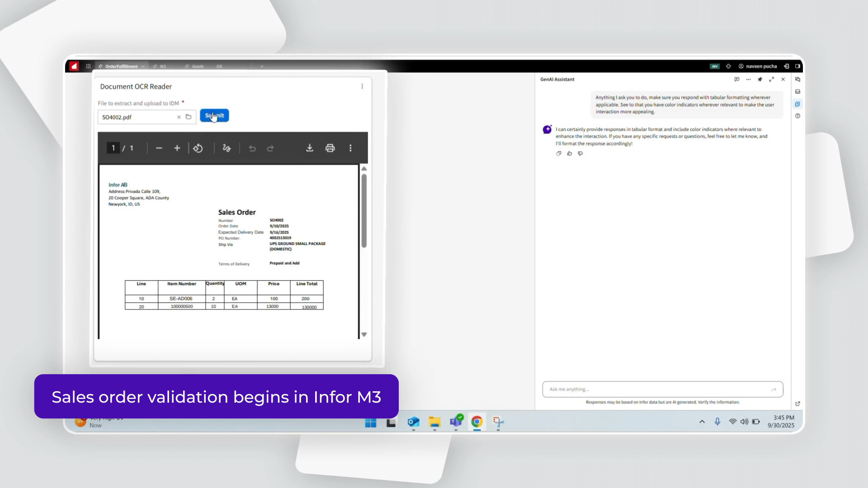This screenshot has height=488, width=868.
Task: Click PDF scrollbar up arrow
Action: pos(364,169)
